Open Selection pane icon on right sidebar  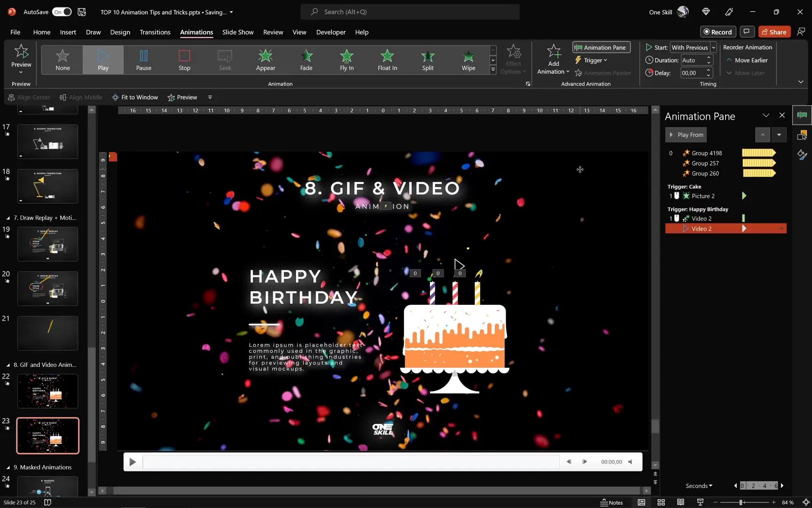pyautogui.click(x=802, y=135)
